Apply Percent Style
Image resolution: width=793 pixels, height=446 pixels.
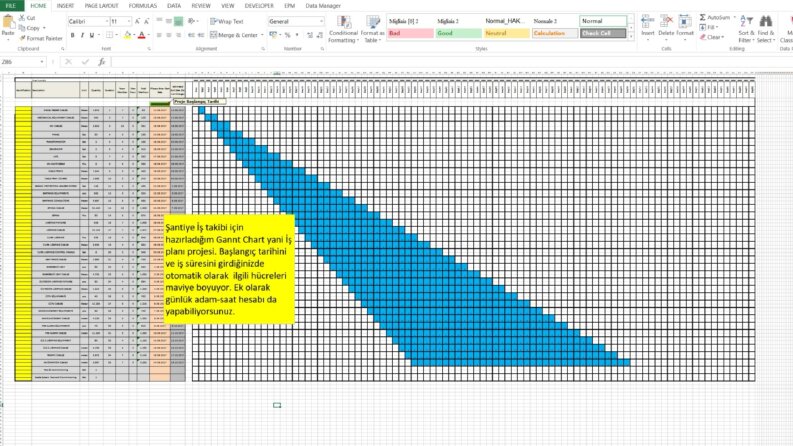click(287, 35)
